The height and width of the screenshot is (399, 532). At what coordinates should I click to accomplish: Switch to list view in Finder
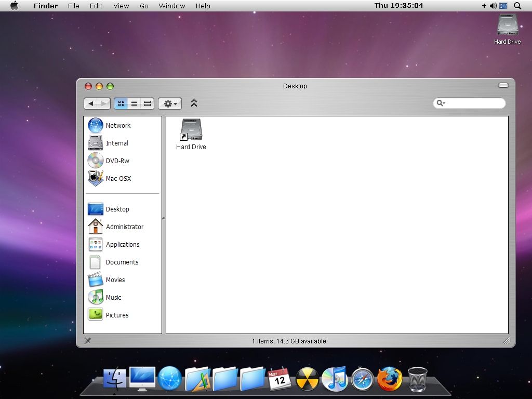pos(134,103)
